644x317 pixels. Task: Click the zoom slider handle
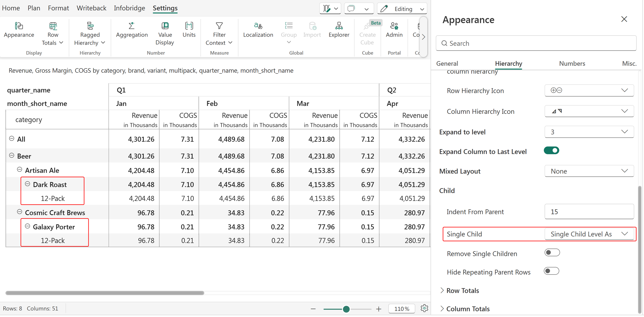pyautogui.click(x=346, y=309)
